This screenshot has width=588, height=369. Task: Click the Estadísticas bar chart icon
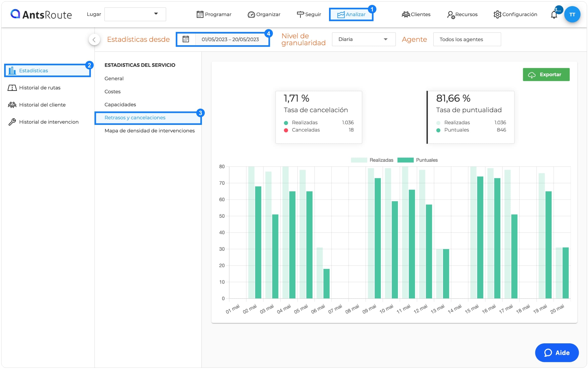click(x=12, y=71)
